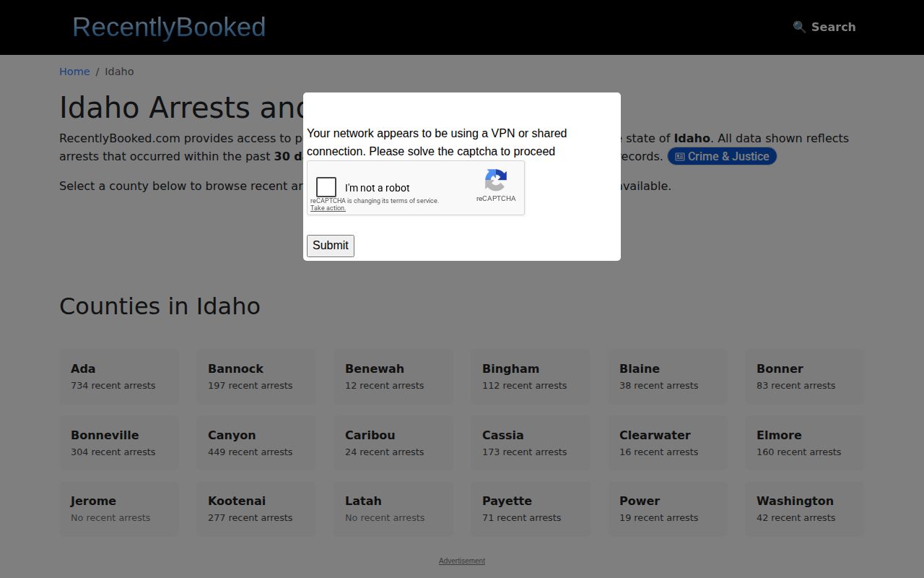Open the Cassia county card

[531, 443]
